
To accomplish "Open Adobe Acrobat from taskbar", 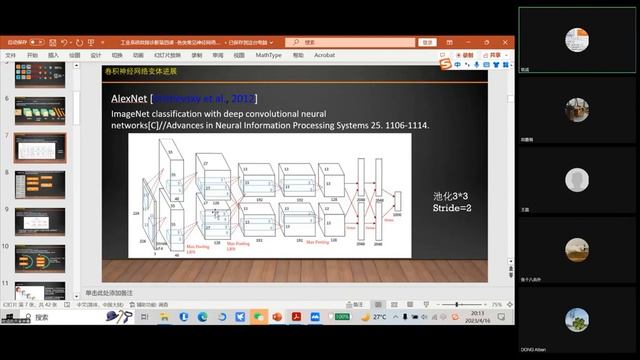I will click(296, 317).
